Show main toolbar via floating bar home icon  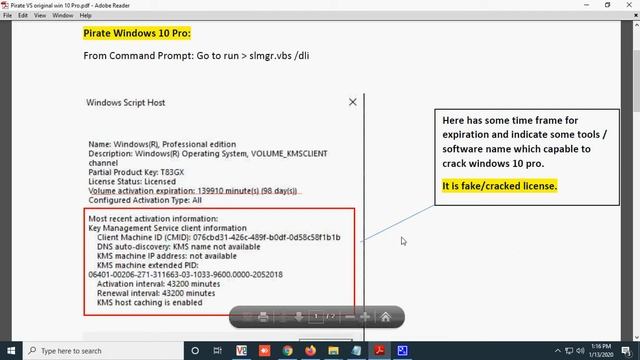[386, 317]
